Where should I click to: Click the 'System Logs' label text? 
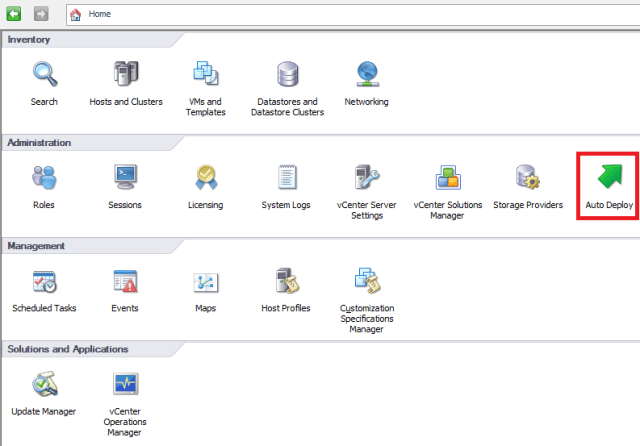286,205
